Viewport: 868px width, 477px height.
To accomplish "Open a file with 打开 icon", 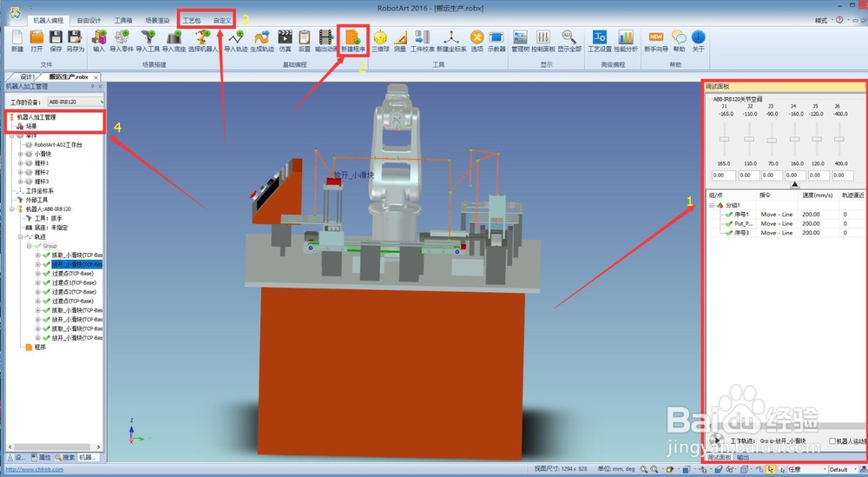I will coord(36,41).
